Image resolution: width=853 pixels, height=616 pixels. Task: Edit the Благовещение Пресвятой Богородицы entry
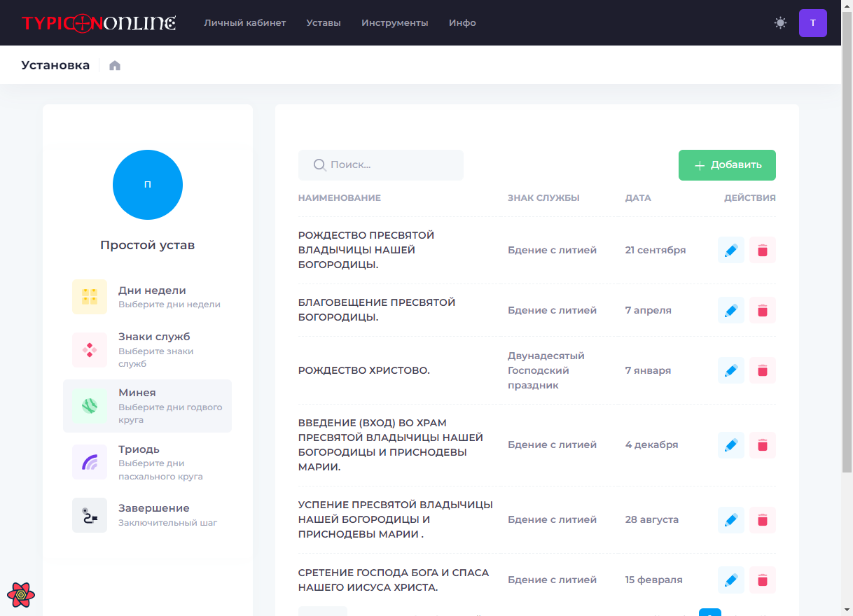(x=731, y=310)
